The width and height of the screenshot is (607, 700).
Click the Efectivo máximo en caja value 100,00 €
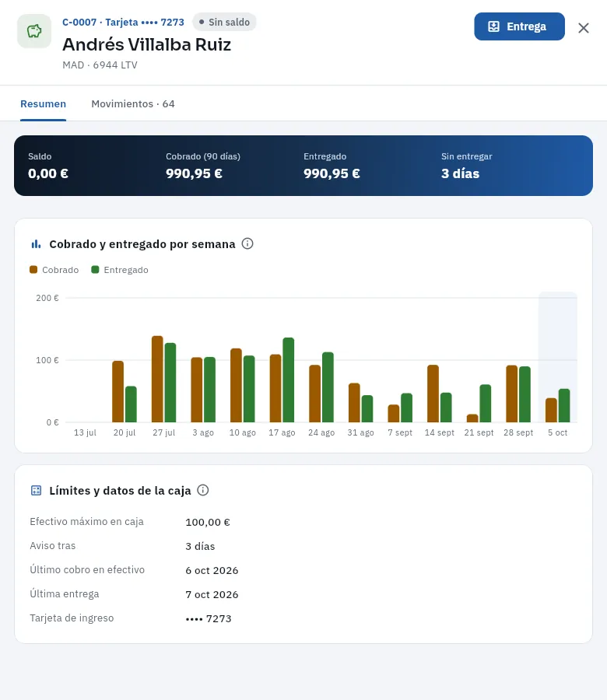(x=208, y=523)
